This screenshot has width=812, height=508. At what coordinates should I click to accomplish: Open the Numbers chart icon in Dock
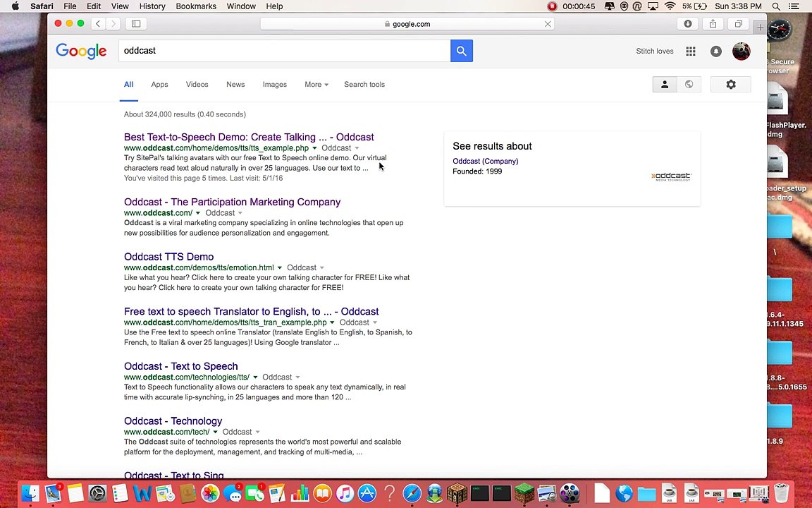coord(300,493)
